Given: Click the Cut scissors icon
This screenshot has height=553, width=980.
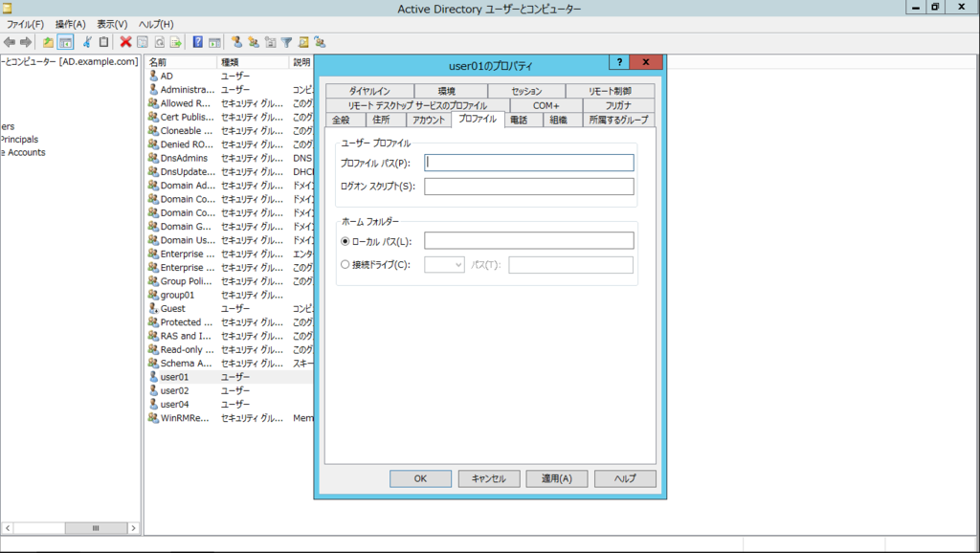Looking at the screenshot, I should point(87,42).
